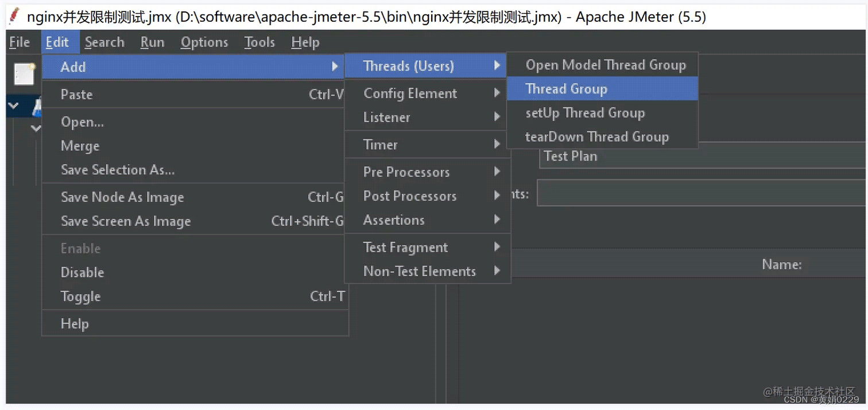Pick tearDown Thread Group entry

pyautogui.click(x=596, y=137)
